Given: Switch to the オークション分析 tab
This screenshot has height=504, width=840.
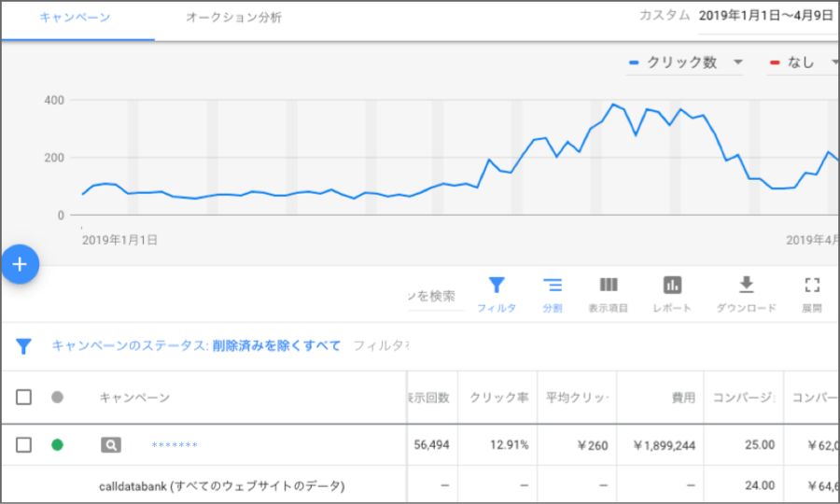Looking at the screenshot, I should click(233, 18).
